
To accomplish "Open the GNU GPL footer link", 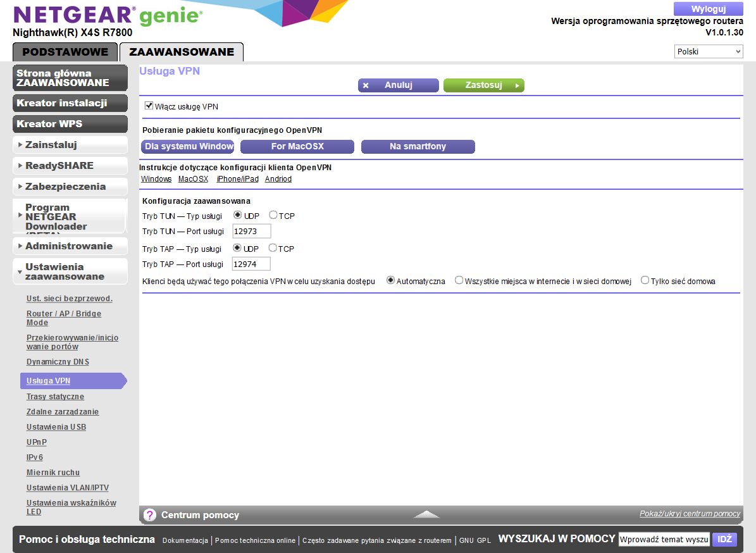I will [x=475, y=540].
